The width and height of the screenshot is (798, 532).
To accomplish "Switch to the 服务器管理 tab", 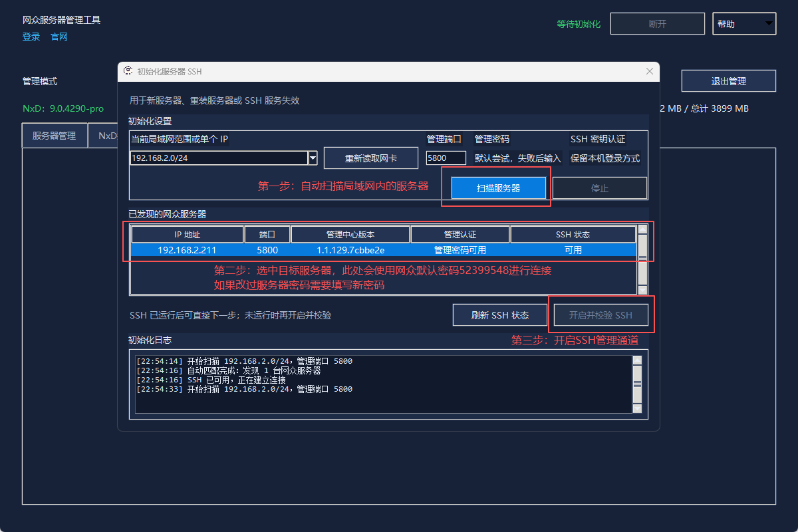I will click(55, 135).
